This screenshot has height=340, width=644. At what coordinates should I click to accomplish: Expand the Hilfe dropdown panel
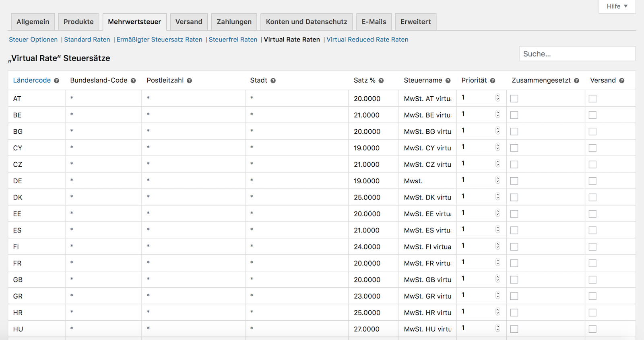click(x=617, y=6)
